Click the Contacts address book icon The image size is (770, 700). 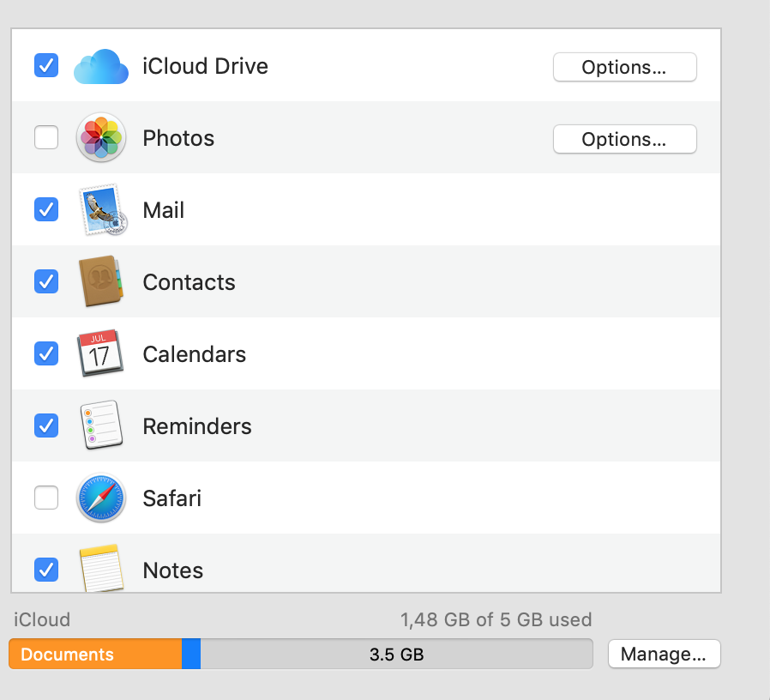(100, 281)
